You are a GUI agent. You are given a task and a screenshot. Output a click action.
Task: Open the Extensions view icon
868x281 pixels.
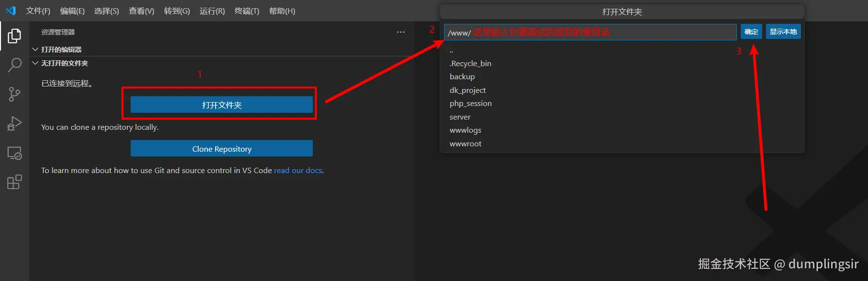15,182
